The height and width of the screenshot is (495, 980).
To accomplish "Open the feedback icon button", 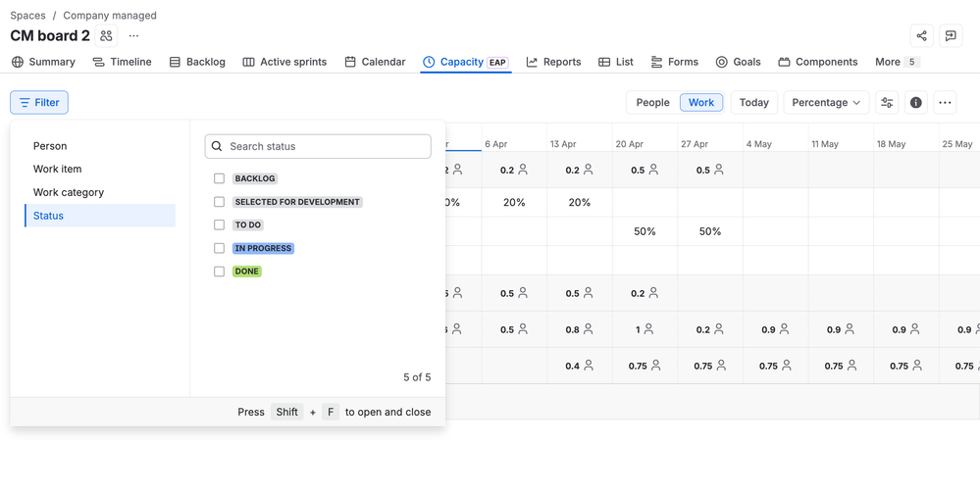I will coord(951,35).
